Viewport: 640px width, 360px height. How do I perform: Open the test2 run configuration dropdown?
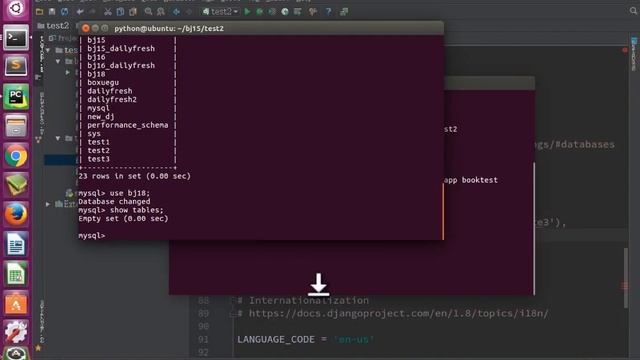[x=220, y=12]
